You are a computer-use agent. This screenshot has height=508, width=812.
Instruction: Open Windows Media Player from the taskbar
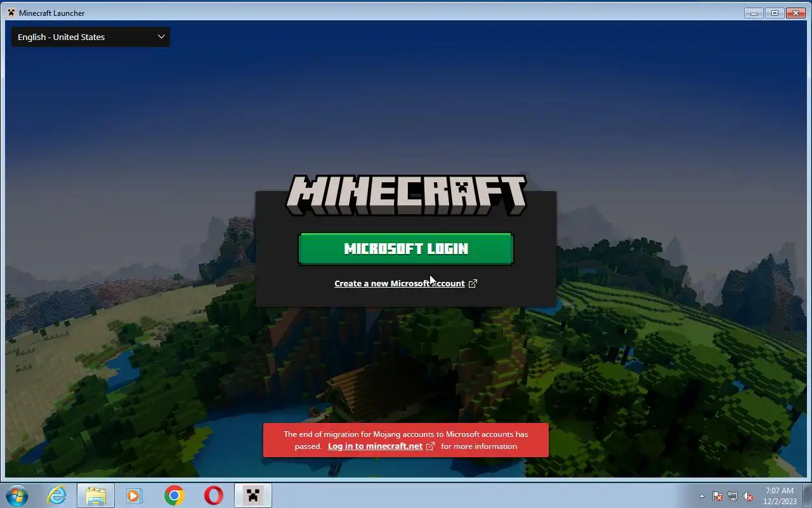point(134,495)
